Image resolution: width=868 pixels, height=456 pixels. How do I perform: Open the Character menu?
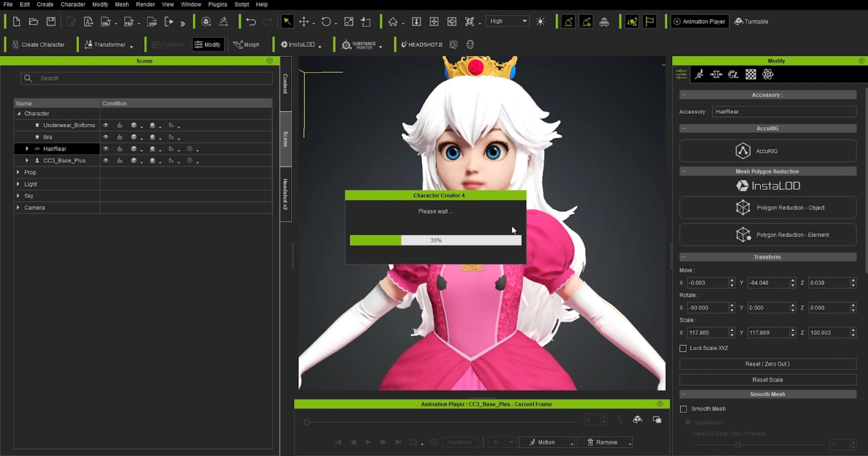point(73,5)
